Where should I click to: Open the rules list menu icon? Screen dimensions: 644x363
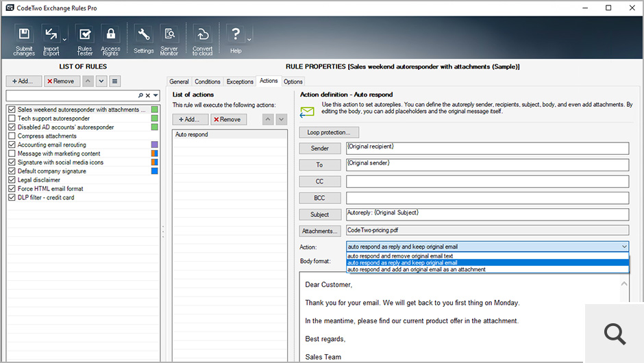pos(114,81)
